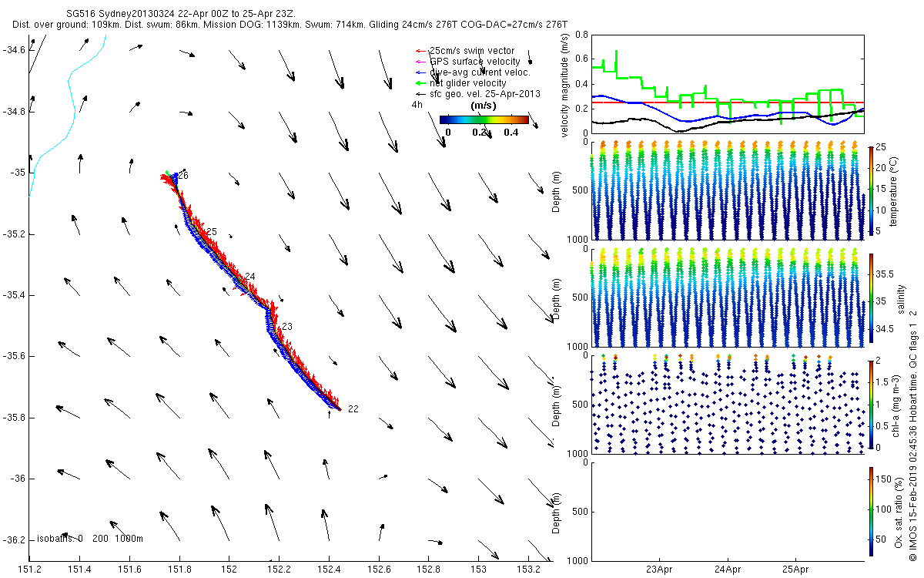Click the '24Apr' date axis label

click(728, 570)
